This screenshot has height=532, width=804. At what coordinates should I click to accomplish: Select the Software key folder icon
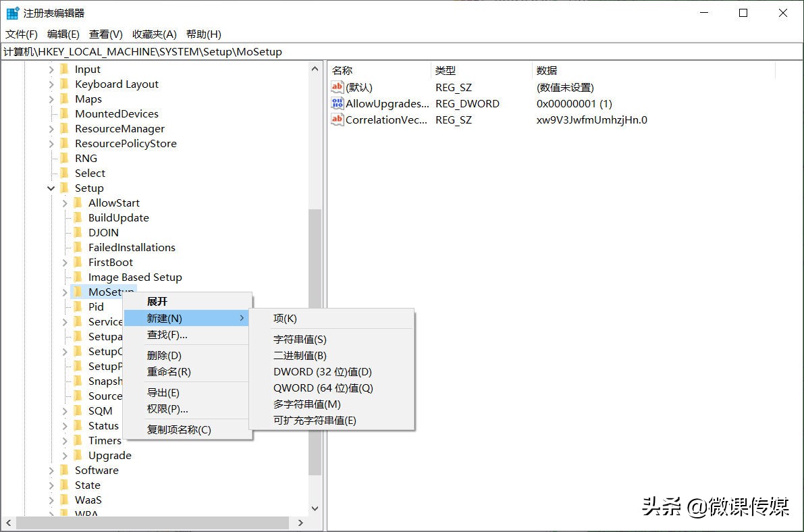tap(65, 471)
